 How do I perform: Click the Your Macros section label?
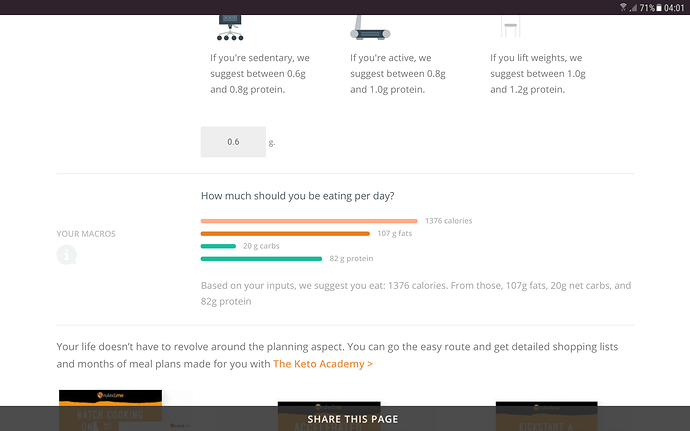point(86,234)
